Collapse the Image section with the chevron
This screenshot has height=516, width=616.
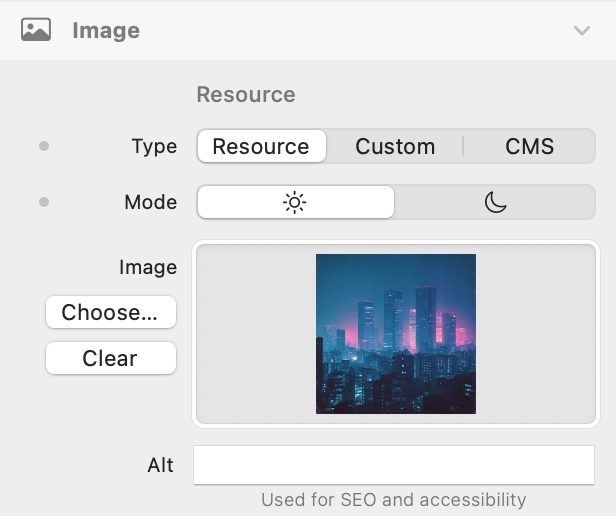click(x=582, y=31)
